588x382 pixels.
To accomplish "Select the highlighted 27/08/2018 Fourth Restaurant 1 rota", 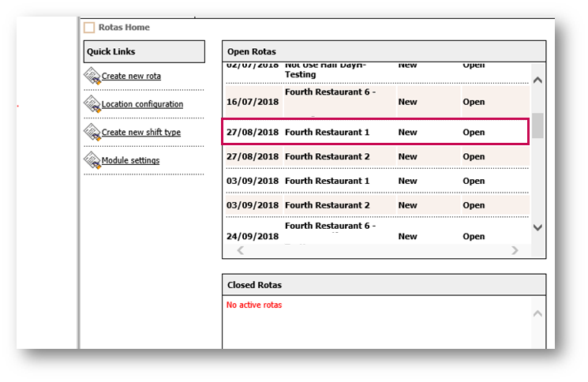I will (327, 133).
